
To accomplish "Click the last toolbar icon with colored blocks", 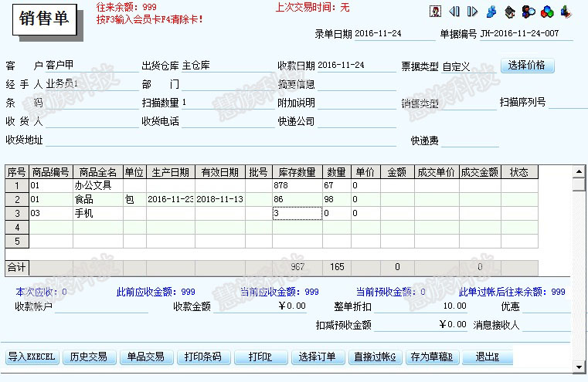I will click(x=566, y=12).
